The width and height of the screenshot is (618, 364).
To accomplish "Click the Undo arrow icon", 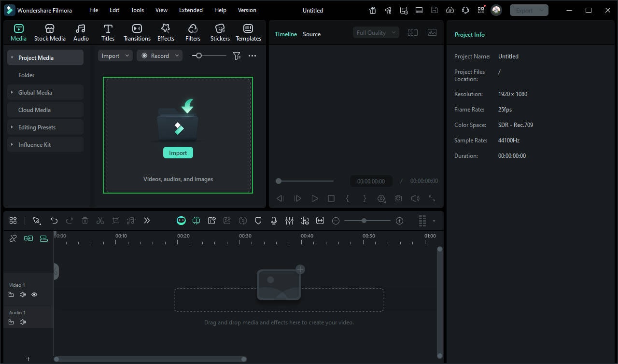I will coord(54,221).
